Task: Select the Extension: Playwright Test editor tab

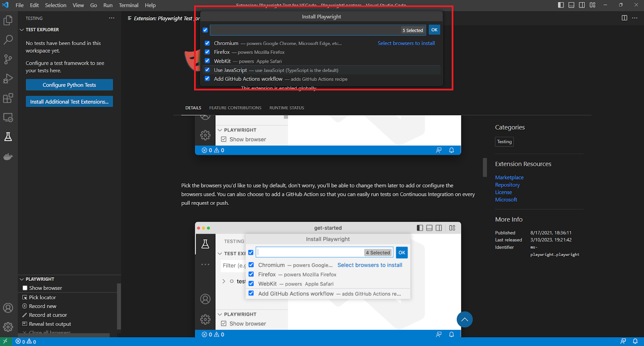Action: pyautogui.click(x=163, y=19)
